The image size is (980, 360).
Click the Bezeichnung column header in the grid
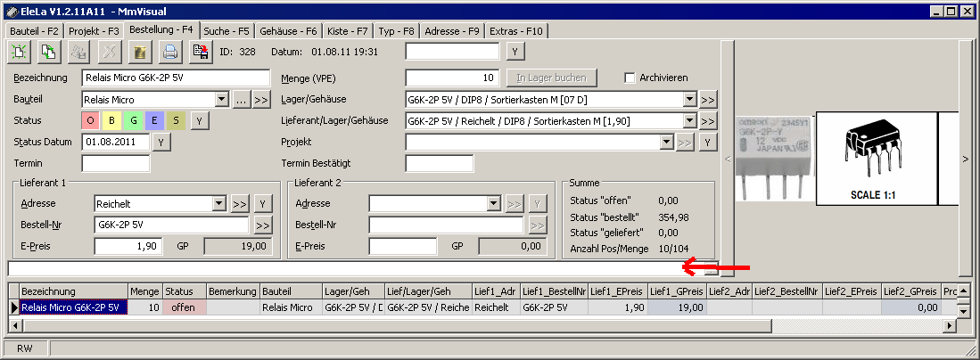74,291
